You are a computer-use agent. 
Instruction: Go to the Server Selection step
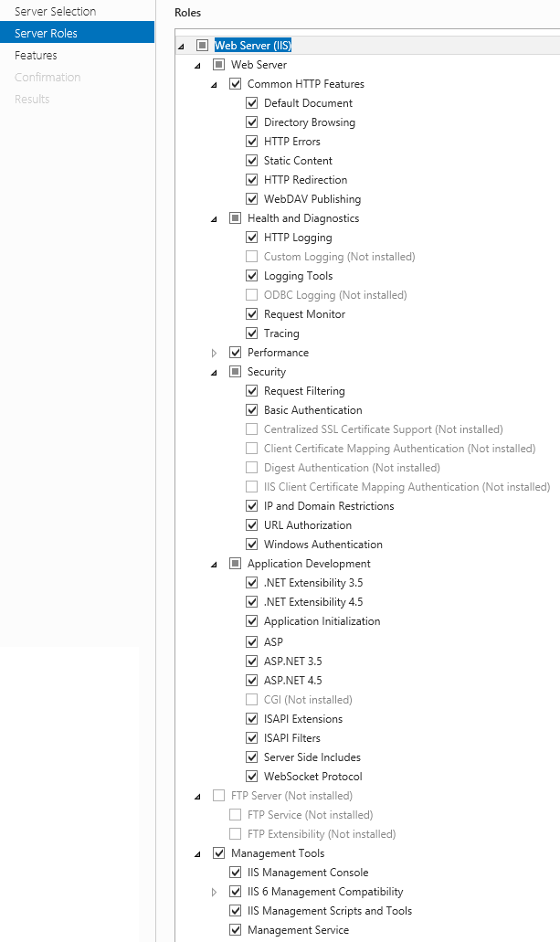point(56,11)
